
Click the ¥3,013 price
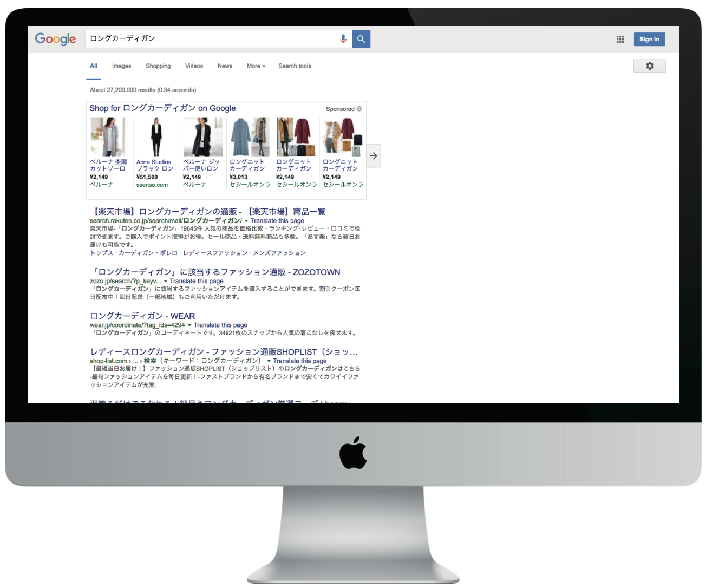(239, 177)
